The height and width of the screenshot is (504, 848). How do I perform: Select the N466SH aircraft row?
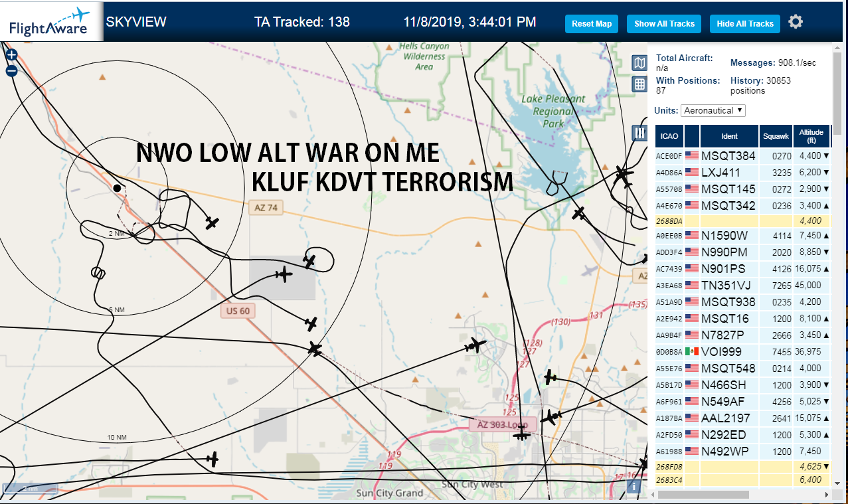point(742,384)
